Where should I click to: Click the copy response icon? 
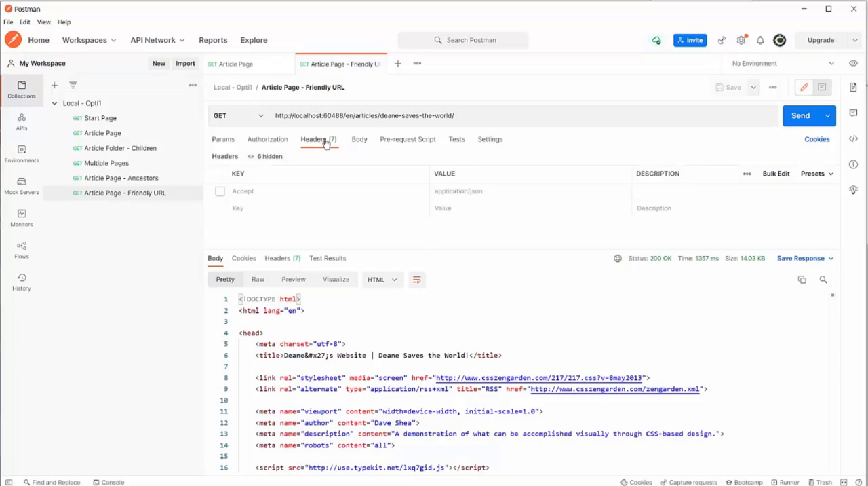tap(802, 280)
